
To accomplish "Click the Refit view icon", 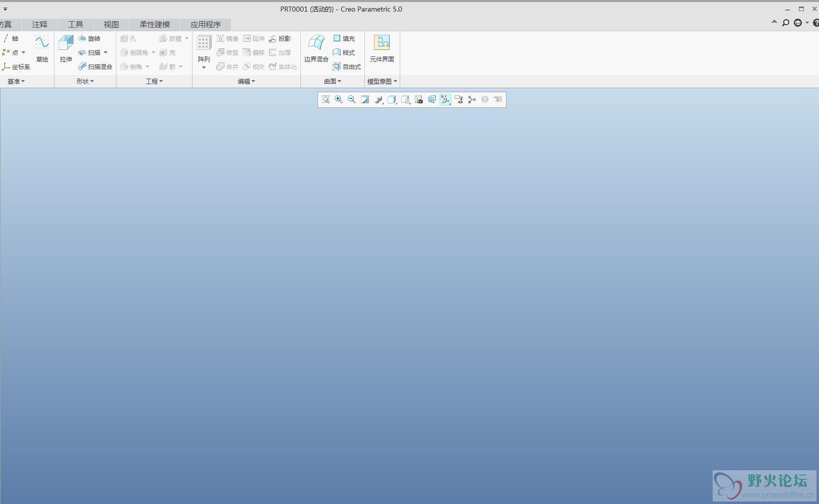I will (x=326, y=99).
